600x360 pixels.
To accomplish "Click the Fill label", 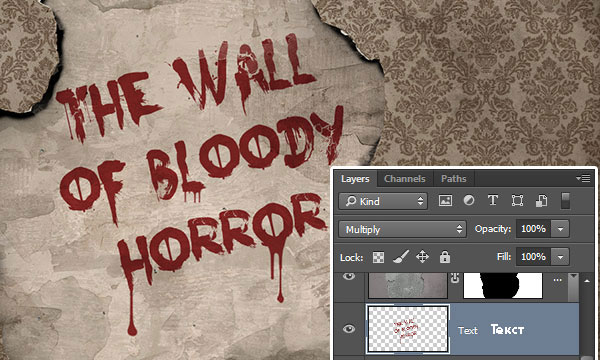I will 504,256.
